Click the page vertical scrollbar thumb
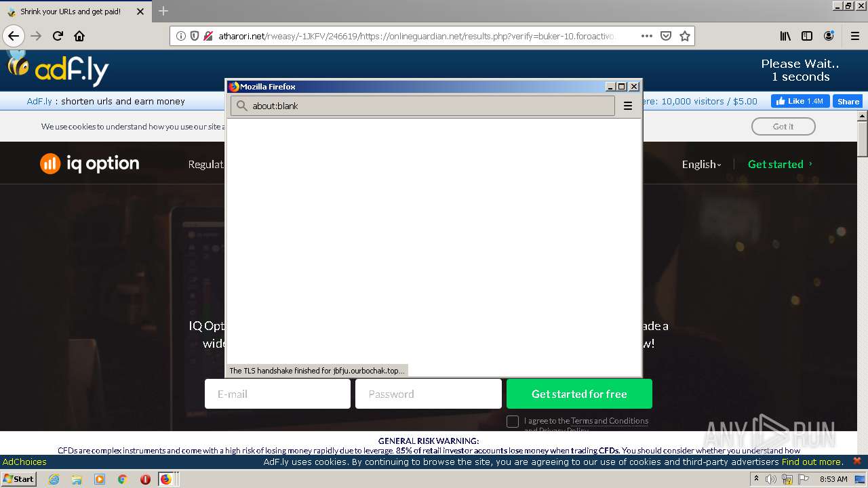 (863, 139)
